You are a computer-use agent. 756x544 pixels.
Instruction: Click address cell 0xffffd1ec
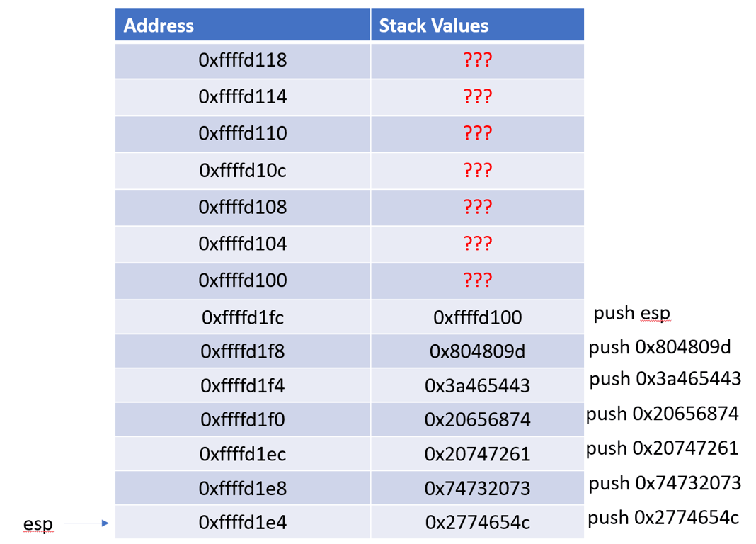(x=243, y=454)
